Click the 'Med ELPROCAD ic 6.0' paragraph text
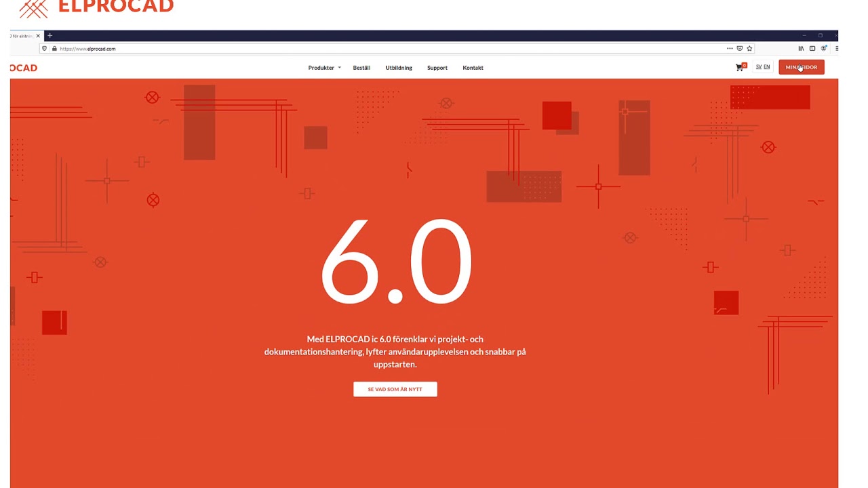Screen dimensions: 868x488 tap(395, 352)
